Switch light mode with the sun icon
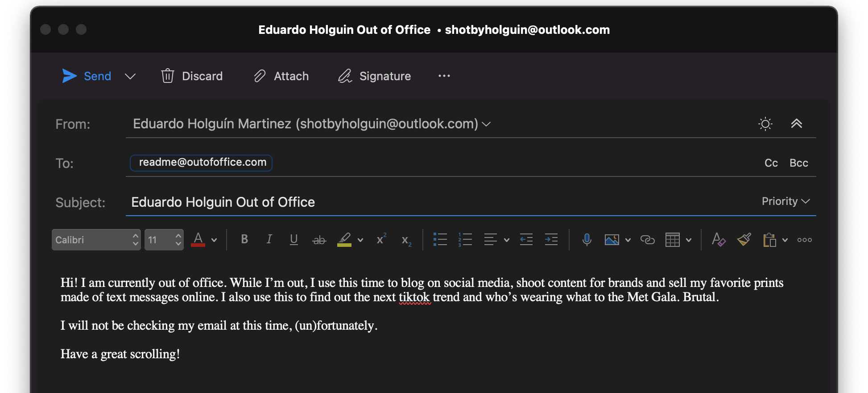Image resolution: width=868 pixels, height=393 pixels. tap(765, 124)
